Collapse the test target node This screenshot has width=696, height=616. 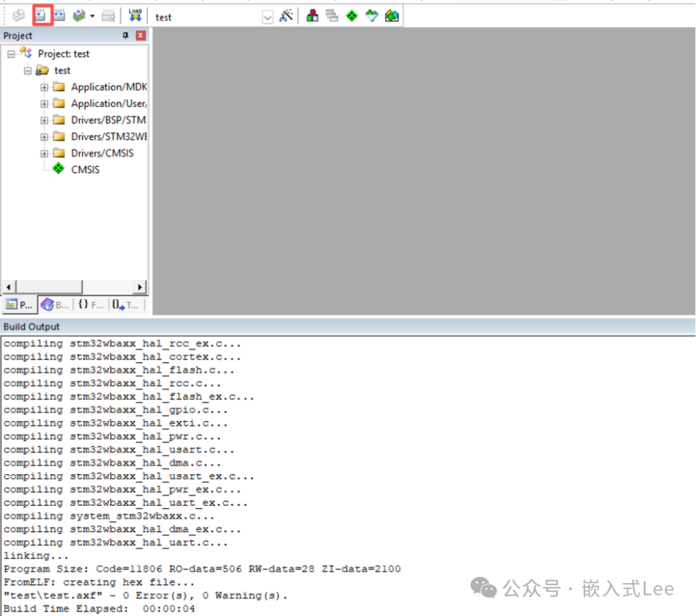coord(28,71)
